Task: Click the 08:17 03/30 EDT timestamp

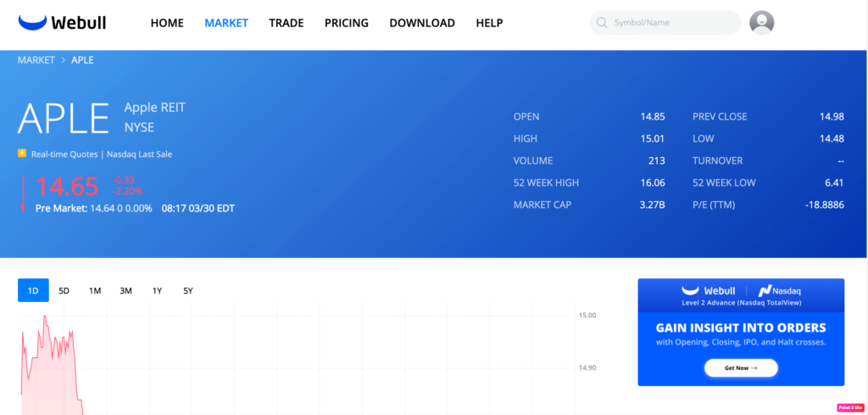Action: click(x=198, y=209)
